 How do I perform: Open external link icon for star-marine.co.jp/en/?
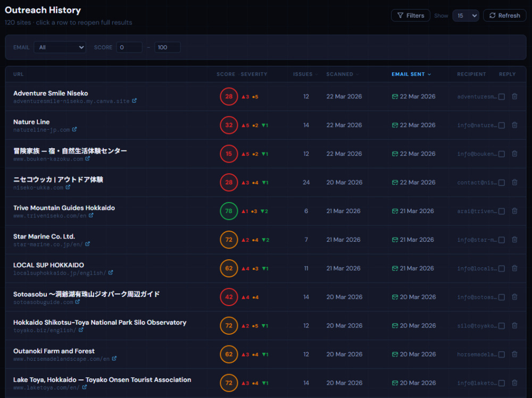coord(88,244)
